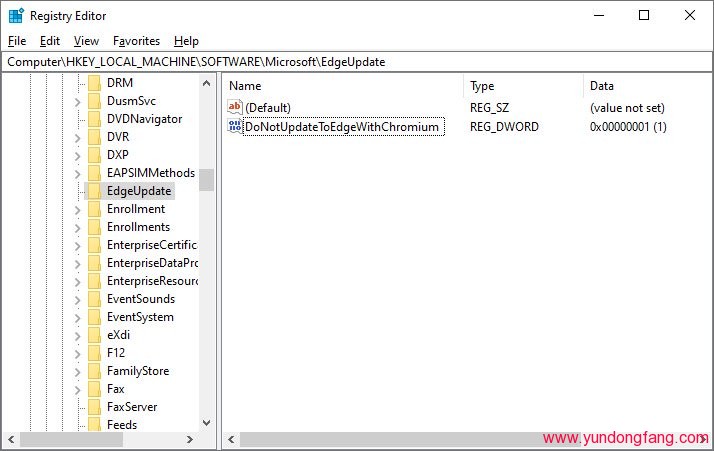The width and height of the screenshot is (714, 451).
Task: Click the Registry Editor title bar icon
Action: point(16,15)
